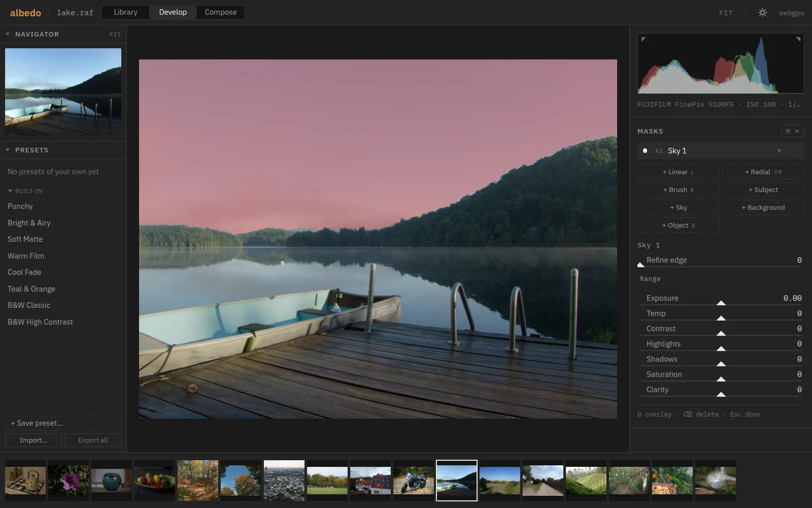The image size is (812, 508).
Task: Collapse the Presets panel
Action: tap(8, 150)
